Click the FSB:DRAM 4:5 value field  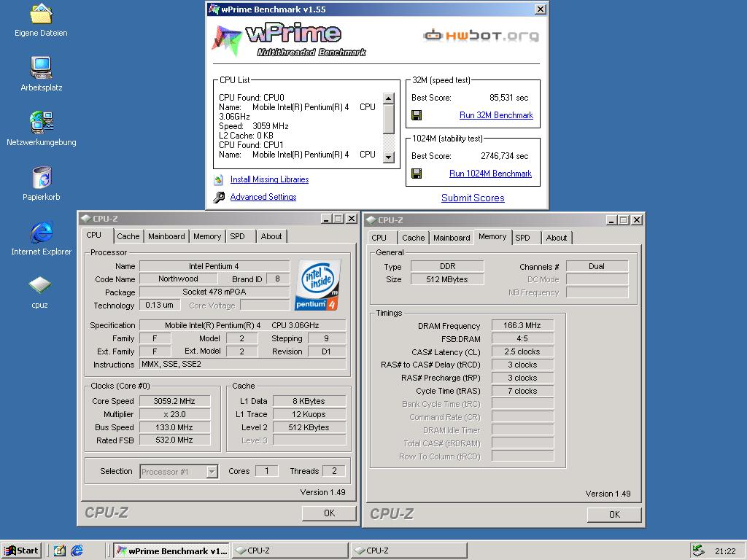click(x=522, y=338)
